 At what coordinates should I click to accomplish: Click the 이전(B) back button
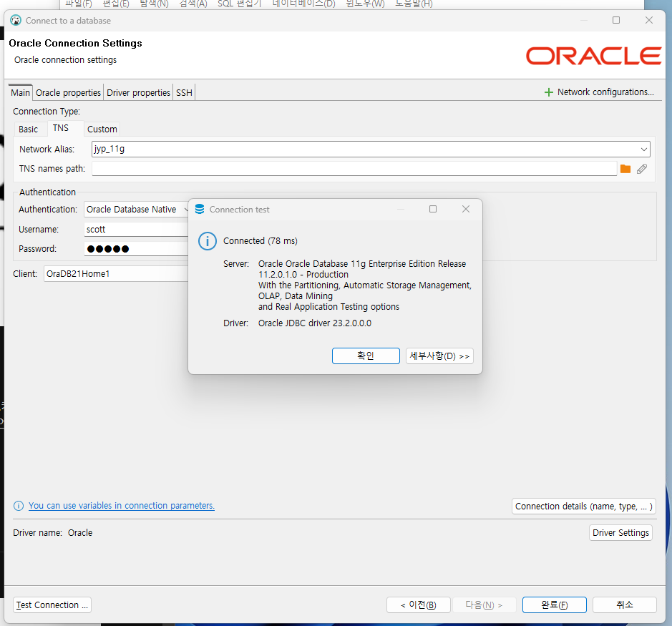coord(418,605)
